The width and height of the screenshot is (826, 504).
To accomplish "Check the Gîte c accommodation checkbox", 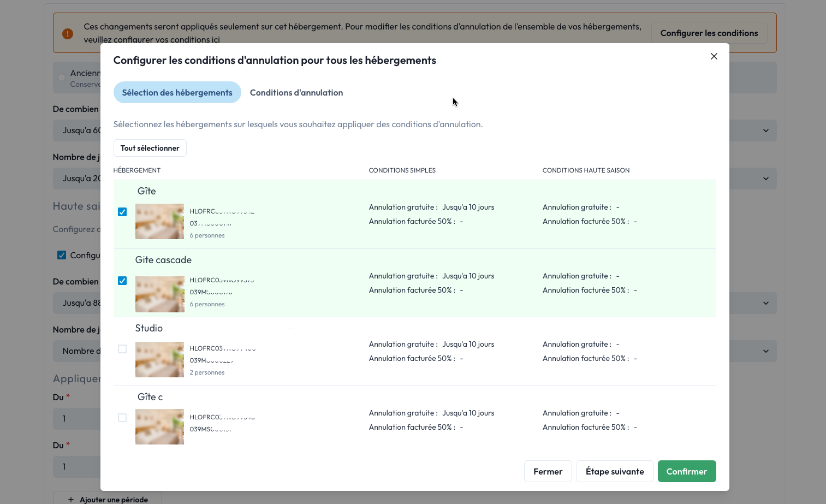I will coord(122,418).
